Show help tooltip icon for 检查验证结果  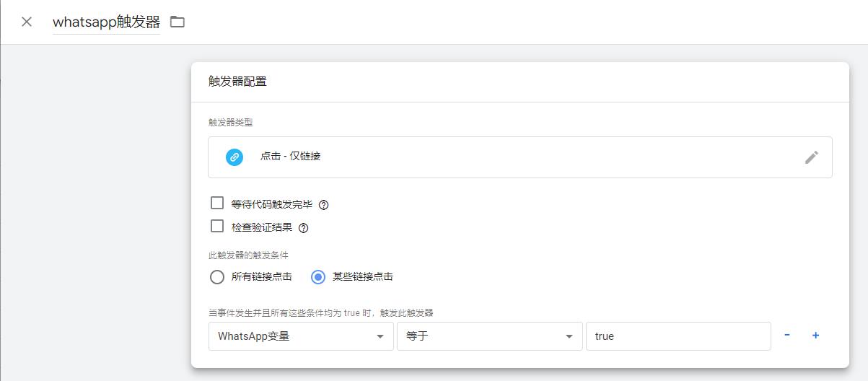304,228
